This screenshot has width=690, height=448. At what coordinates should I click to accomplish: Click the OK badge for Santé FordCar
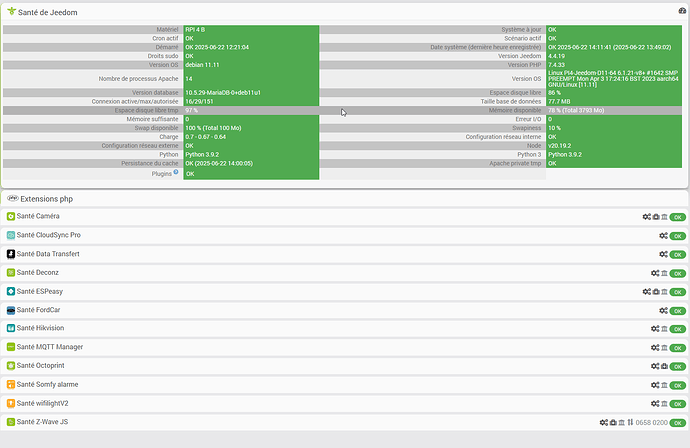coord(678,311)
